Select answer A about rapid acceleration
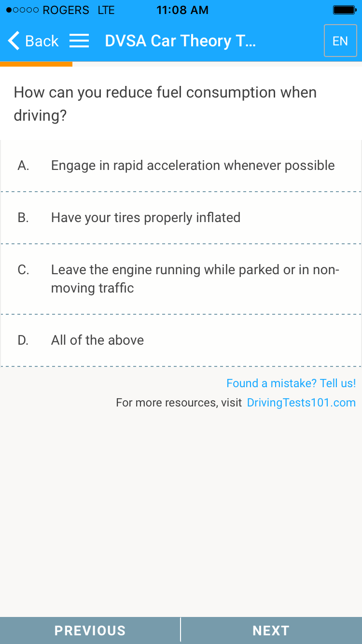The height and width of the screenshot is (644, 362). click(x=193, y=166)
